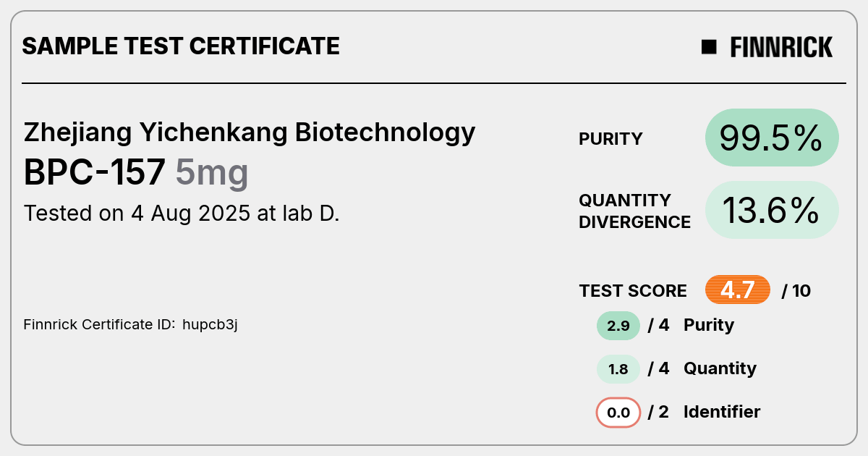Click the tested on 4 Aug 2025 line

[x=182, y=214]
